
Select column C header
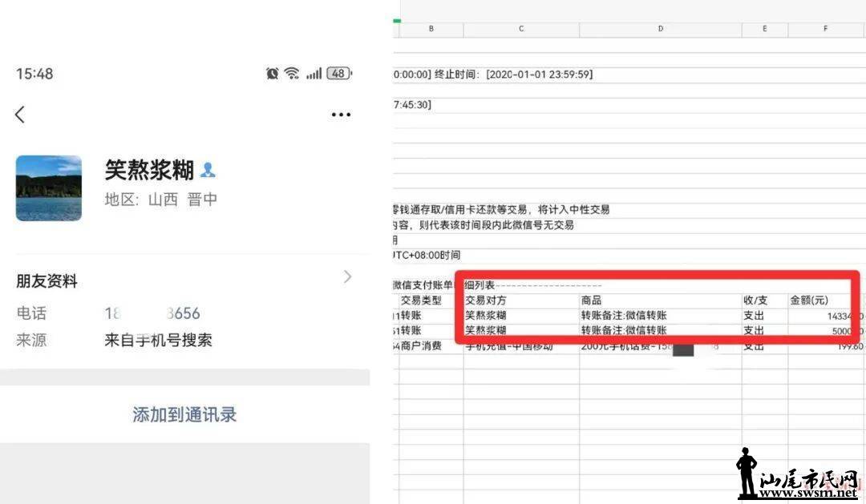point(521,30)
